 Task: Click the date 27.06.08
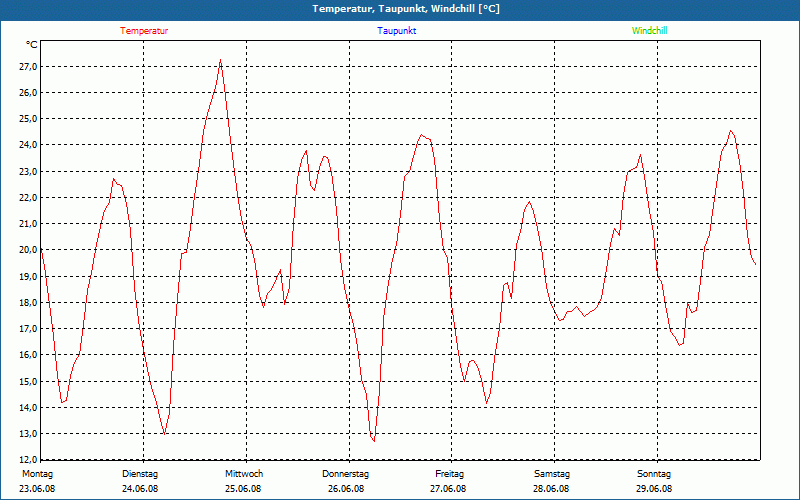[448, 489]
